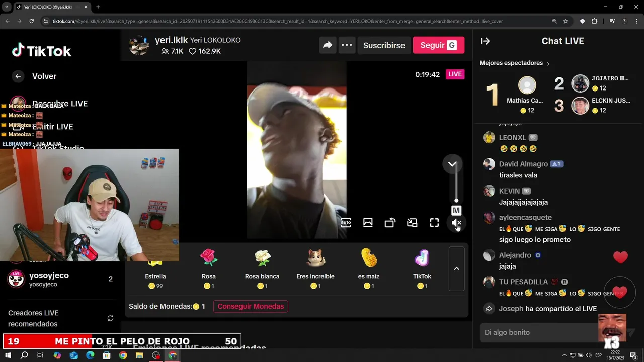Open the tab search dropdown
Screen dimensions: 644x362
point(7,7)
